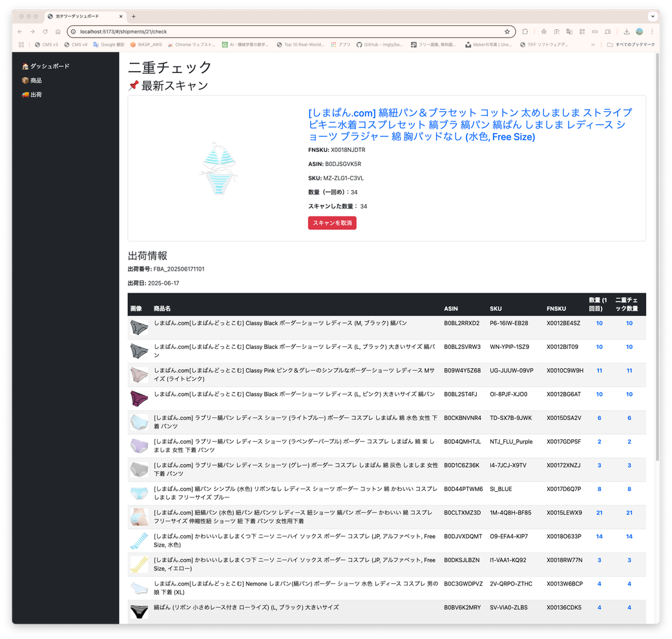Open the Top 10 Real-World bookmark
The image size is (672, 639).
[300, 45]
